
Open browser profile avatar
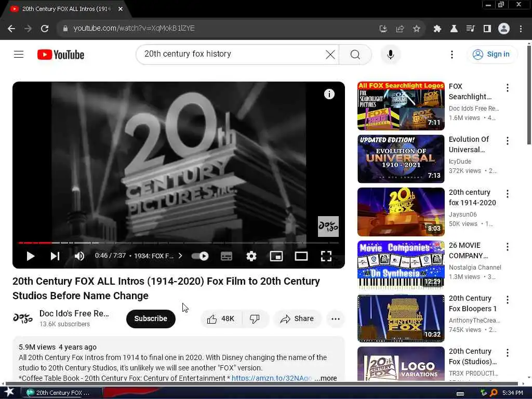point(503,29)
